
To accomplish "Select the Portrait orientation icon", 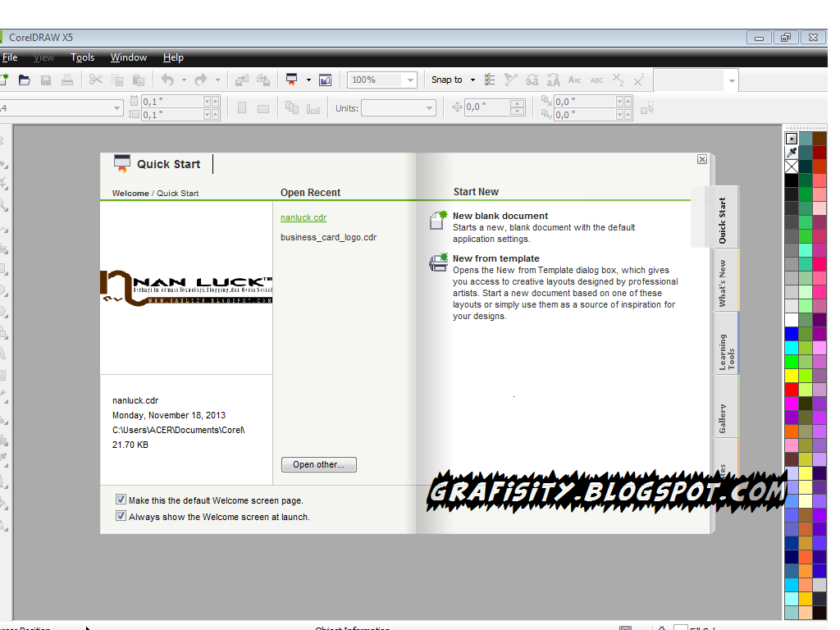I will 242,107.
